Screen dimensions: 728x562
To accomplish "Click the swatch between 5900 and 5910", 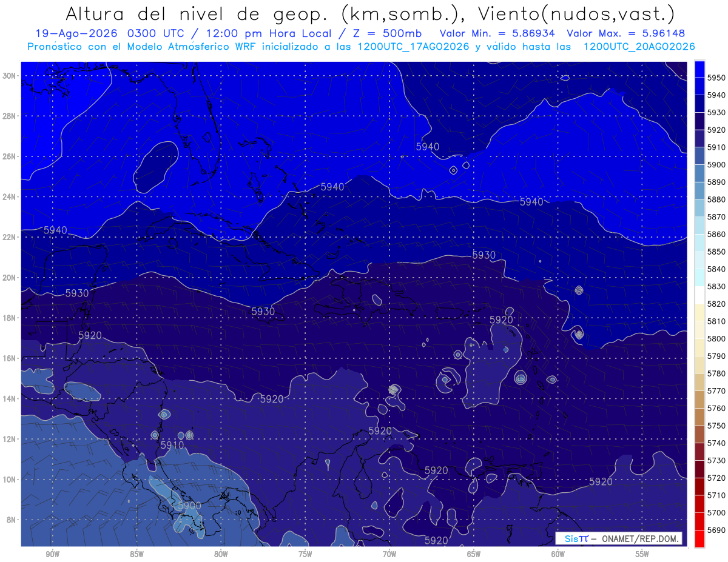I will pos(699,156).
